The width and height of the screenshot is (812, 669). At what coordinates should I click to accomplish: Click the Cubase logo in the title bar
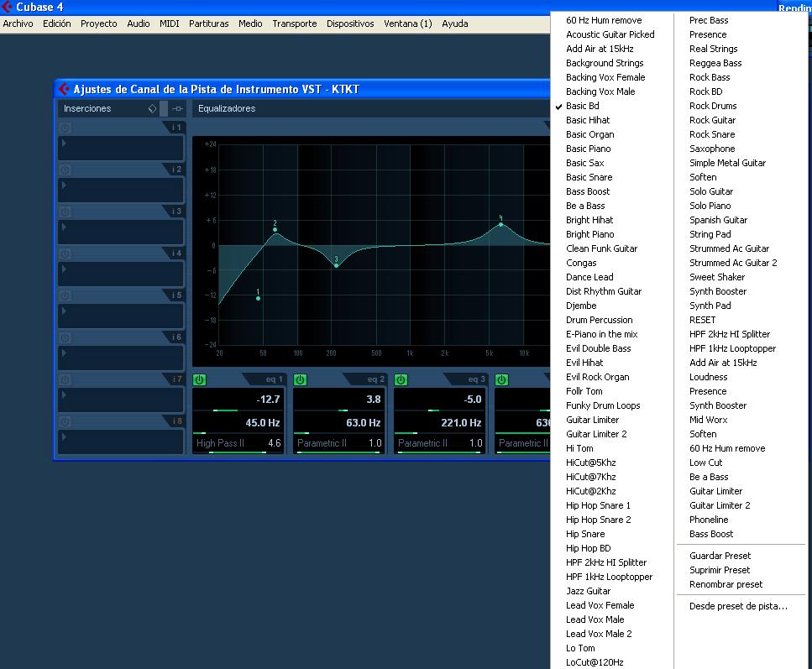click(6, 7)
